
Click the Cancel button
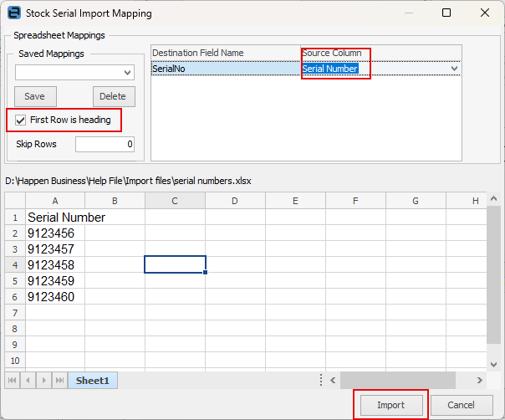coord(462,405)
